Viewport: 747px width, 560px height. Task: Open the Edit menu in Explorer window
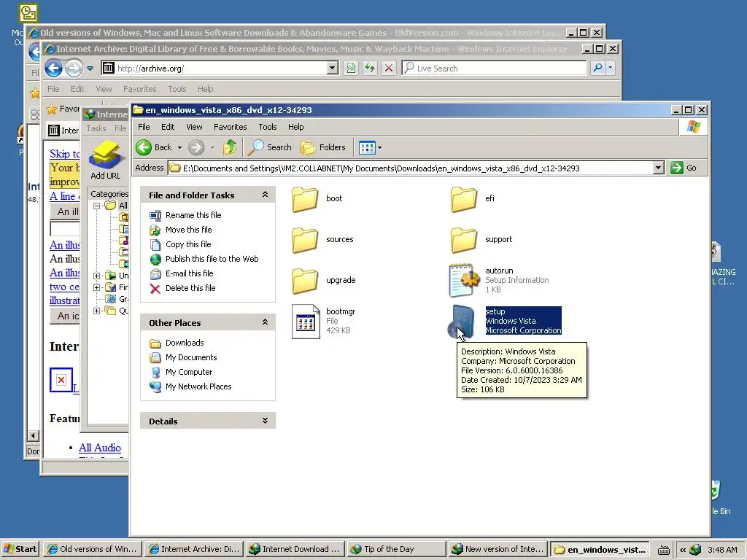pyautogui.click(x=168, y=127)
